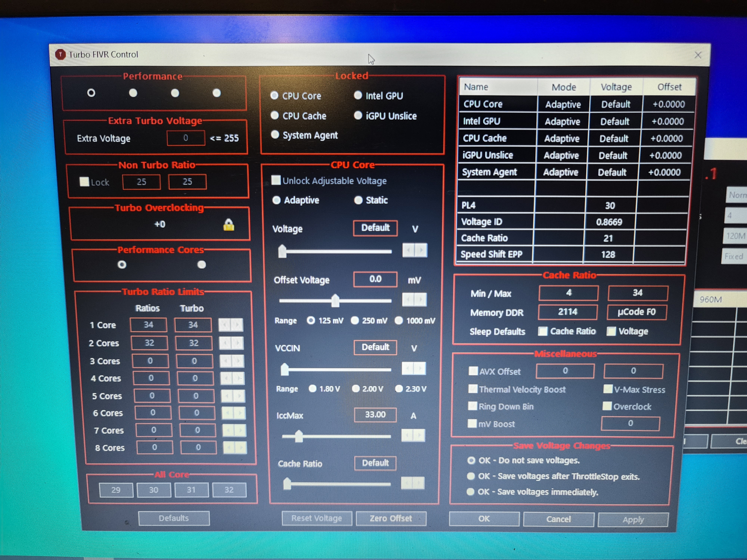The height and width of the screenshot is (560, 747).
Task: Click the Offset Voltage slider handle
Action: click(335, 300)
